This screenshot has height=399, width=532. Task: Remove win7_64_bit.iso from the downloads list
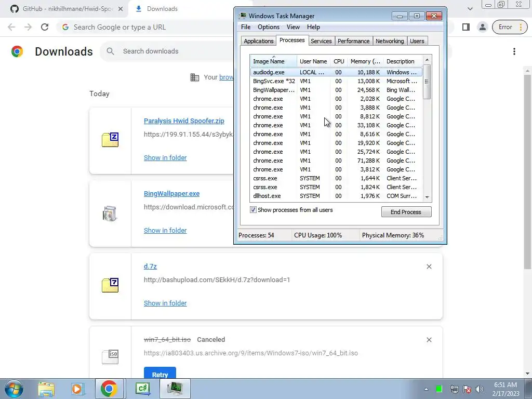[429, 340]
